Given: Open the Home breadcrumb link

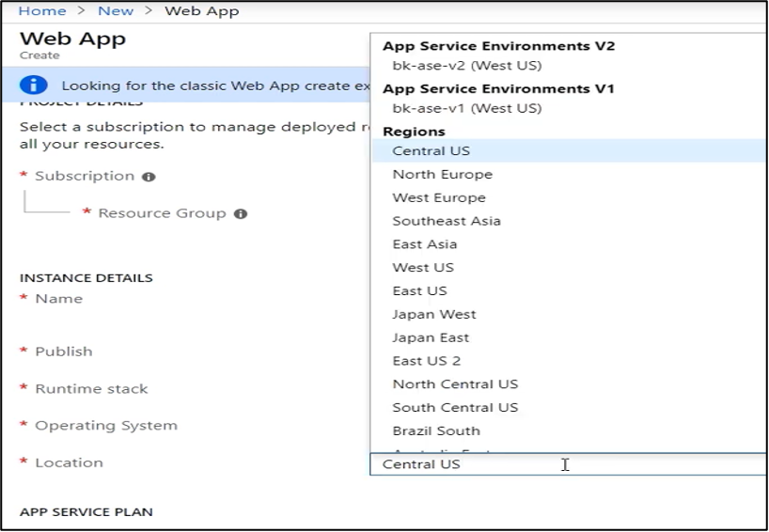Looking at the screenshot, I should 42,11.
